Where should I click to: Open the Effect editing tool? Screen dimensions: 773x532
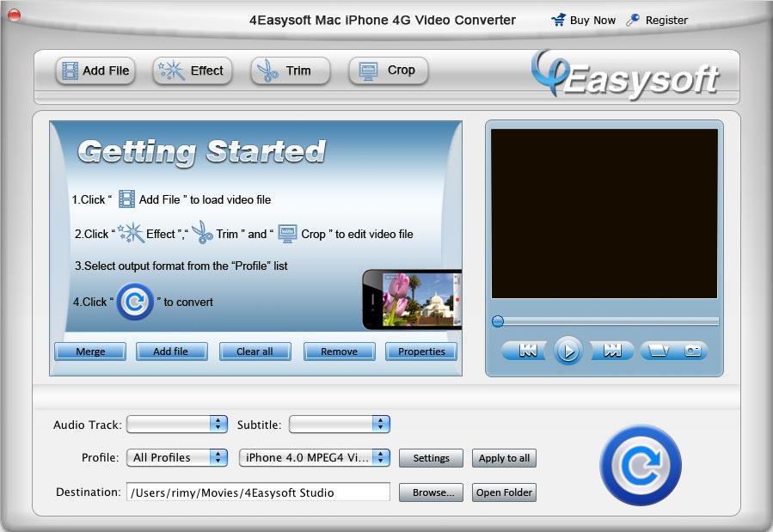[193, 71]
